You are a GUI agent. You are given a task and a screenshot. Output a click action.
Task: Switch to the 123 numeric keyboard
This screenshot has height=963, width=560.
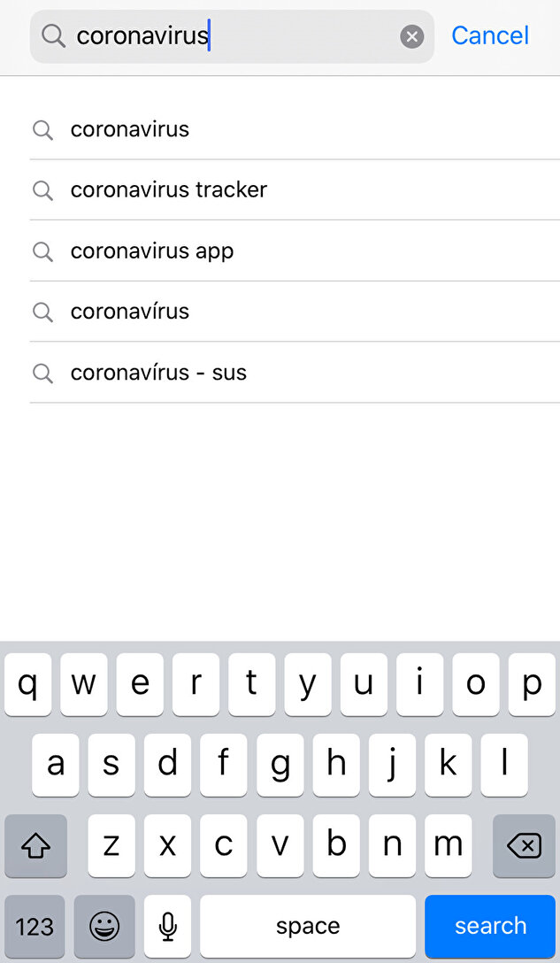[35, 927]
